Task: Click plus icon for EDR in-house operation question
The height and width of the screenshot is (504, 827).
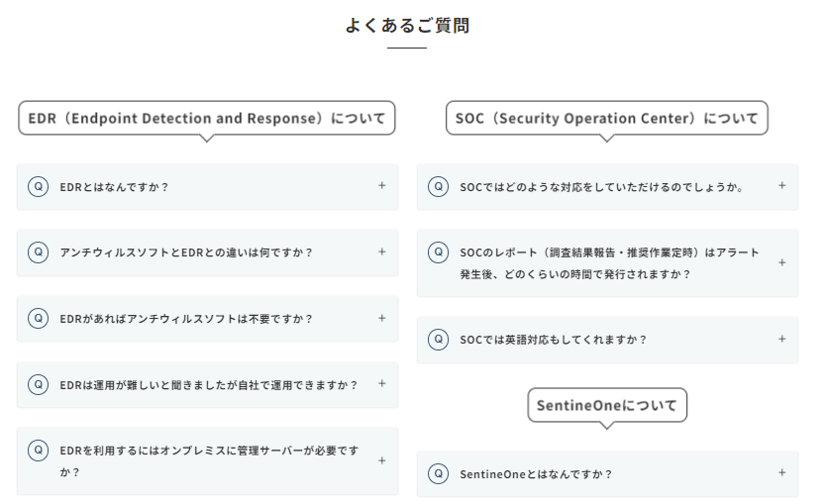Action: pyautogui.click(x=381, y=383)
